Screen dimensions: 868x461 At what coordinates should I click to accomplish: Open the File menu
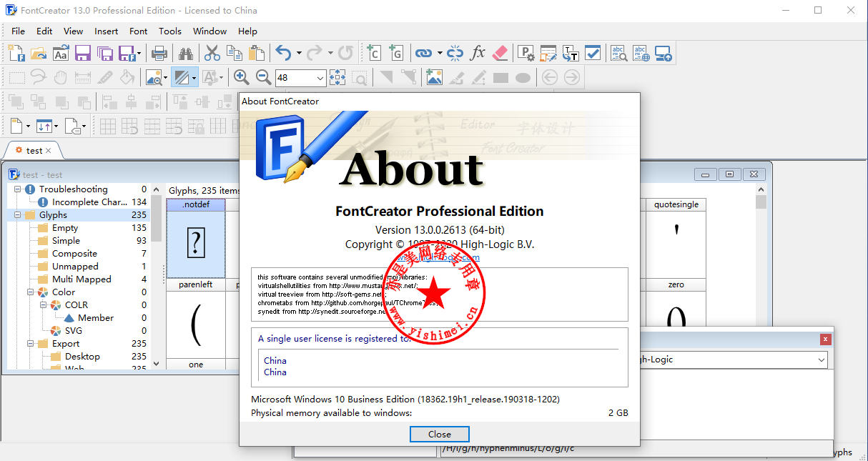pyautogui.click(x=18, y=31)
